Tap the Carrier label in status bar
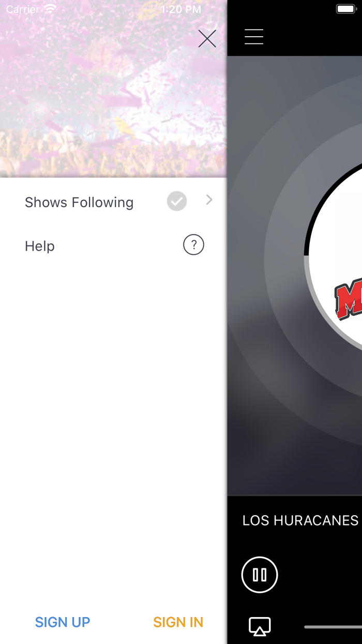 pos(23,9)
